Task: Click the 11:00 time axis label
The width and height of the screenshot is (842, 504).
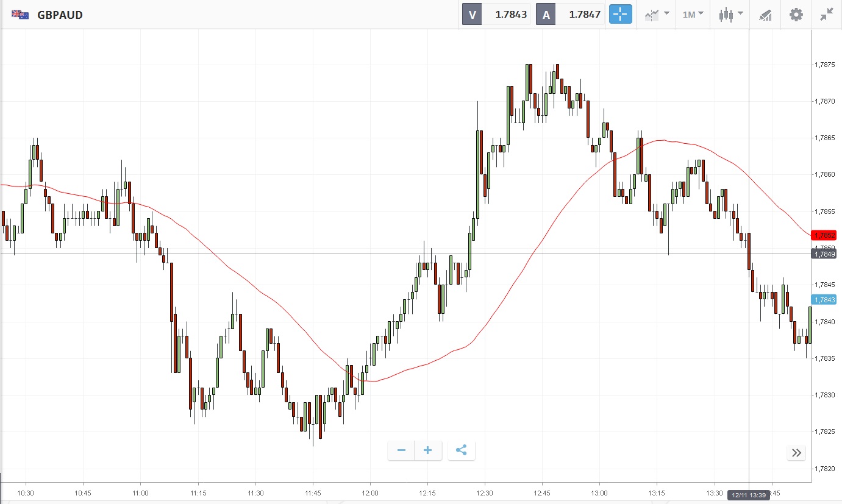Action: pos(140,492)
